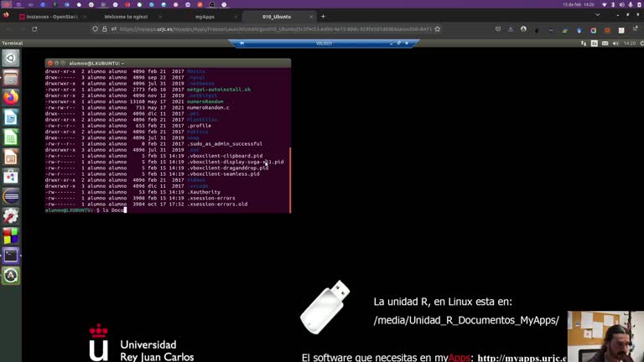Click the Ubuntu panel clock 14:20
Screen dimensions: 644x362
[x=629, y=43]
